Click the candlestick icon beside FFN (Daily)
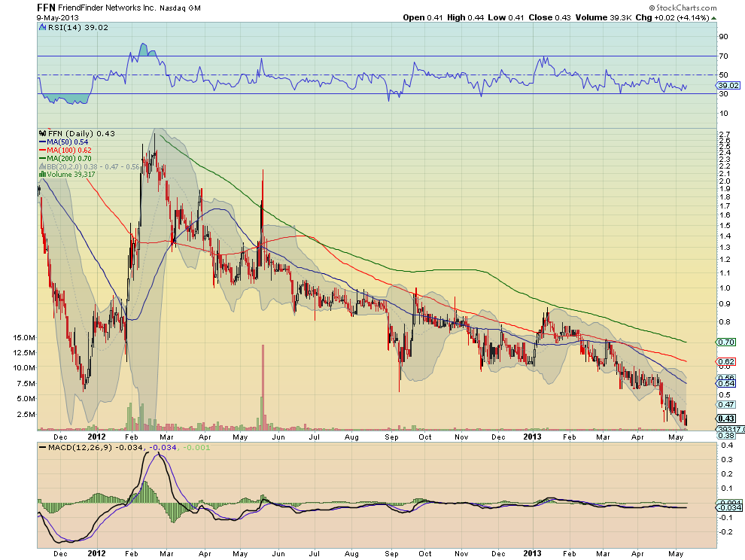The width and height of the screenshot is (745, 560). click(43, 133)
